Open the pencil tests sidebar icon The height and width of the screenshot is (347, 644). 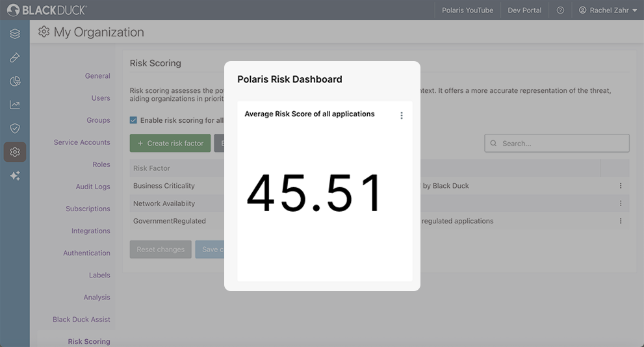(x=15, y=57)
